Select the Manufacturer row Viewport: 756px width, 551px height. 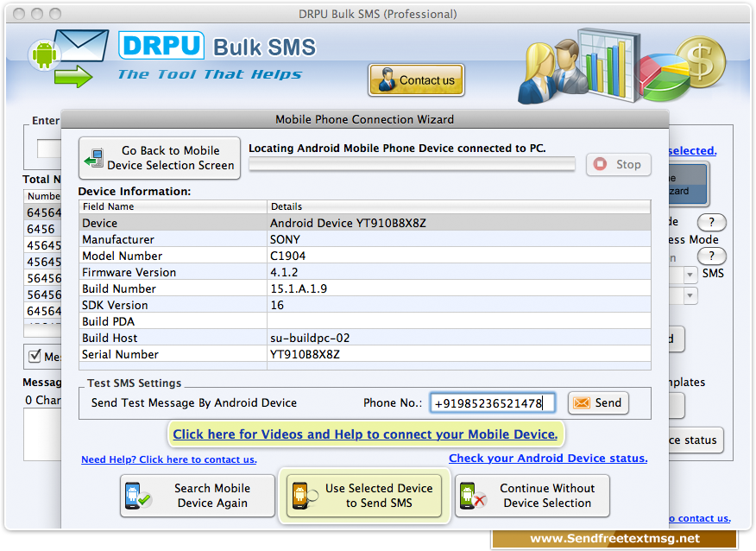click(x=364, y=239)
